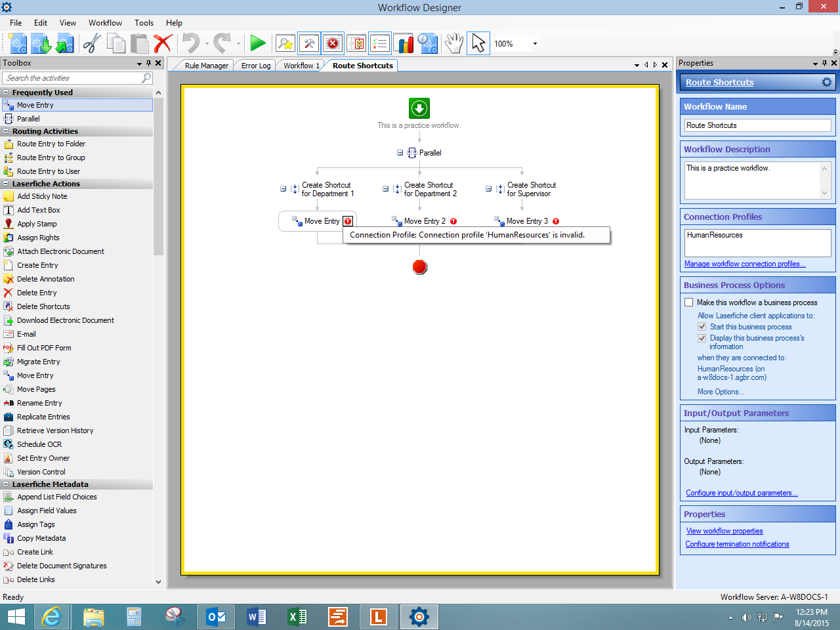The image size is (840, 630).
Task: Click the magnifier with star search icon
Action: 285,44
